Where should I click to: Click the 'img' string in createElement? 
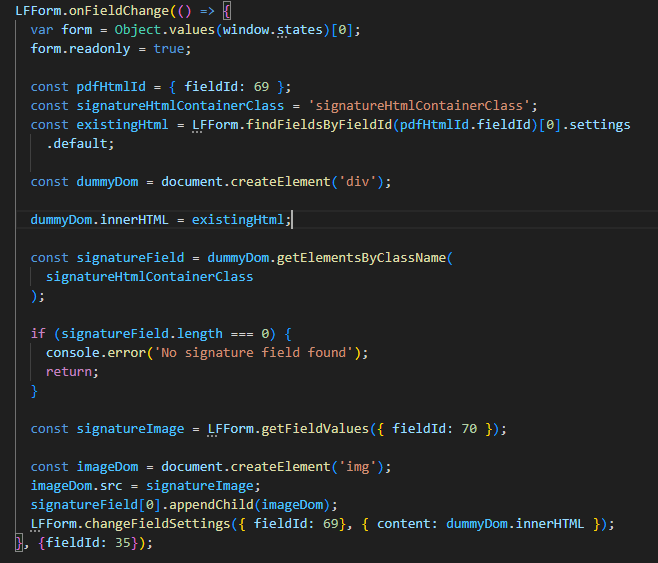point(357,467)
